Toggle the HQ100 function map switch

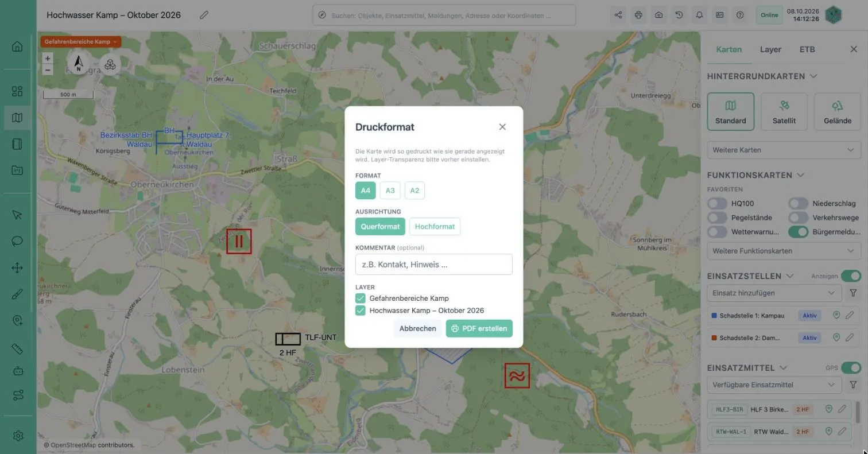click(x=717, y=203)
